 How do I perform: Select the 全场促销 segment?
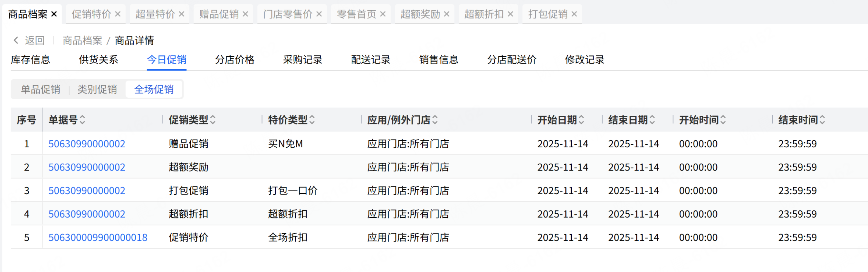tap(154, 89)
